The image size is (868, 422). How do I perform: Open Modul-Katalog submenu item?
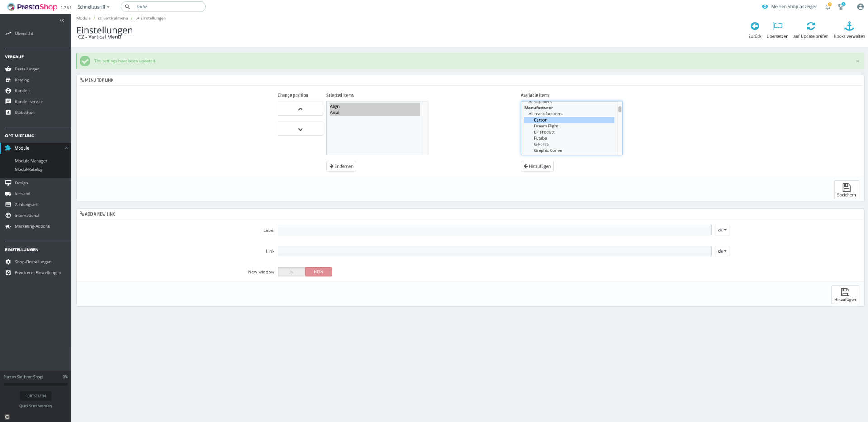coord(28,169)
